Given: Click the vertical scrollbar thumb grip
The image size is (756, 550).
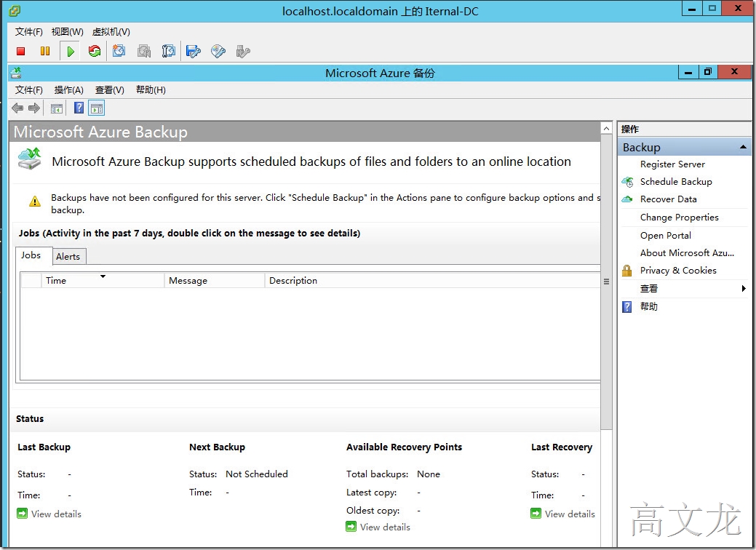Looking at the screenshot, I should [607, 282].
